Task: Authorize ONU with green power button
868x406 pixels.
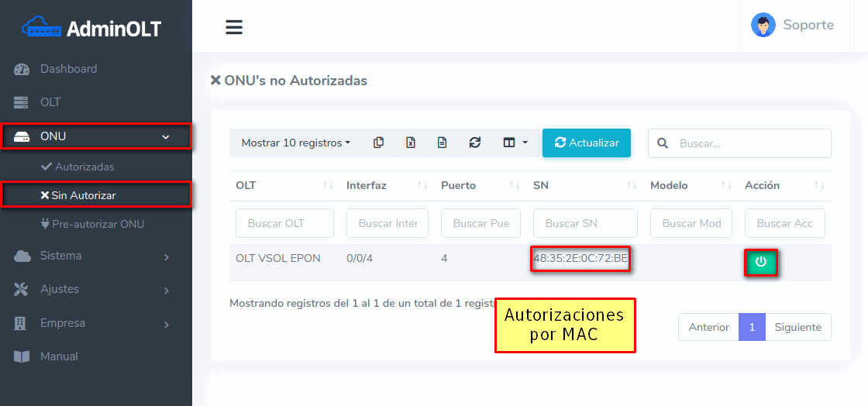Action: pyautogui.click(x=760, y=263)
